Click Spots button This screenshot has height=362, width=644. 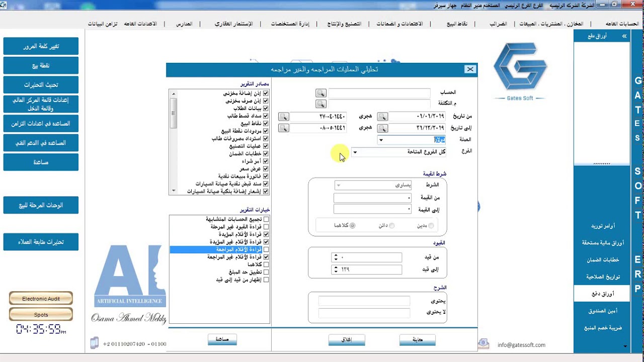[x=41, y=315]
